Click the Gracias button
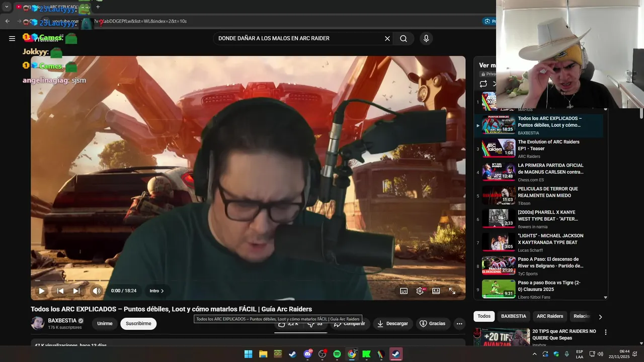Viewport: 644px width, 362px height. pyautogui.click(x=433, y=324)
